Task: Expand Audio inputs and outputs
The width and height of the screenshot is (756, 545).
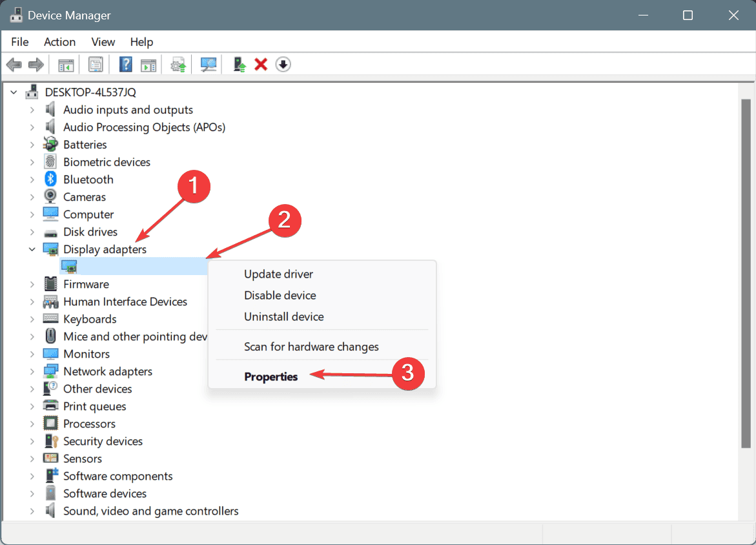Action: pos(32,110)
